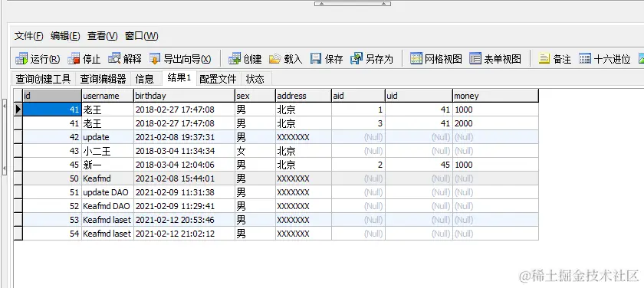Open the 导出向导 export wizard
The height and width of the screenshot is (288, 644).
coord(180,59)
